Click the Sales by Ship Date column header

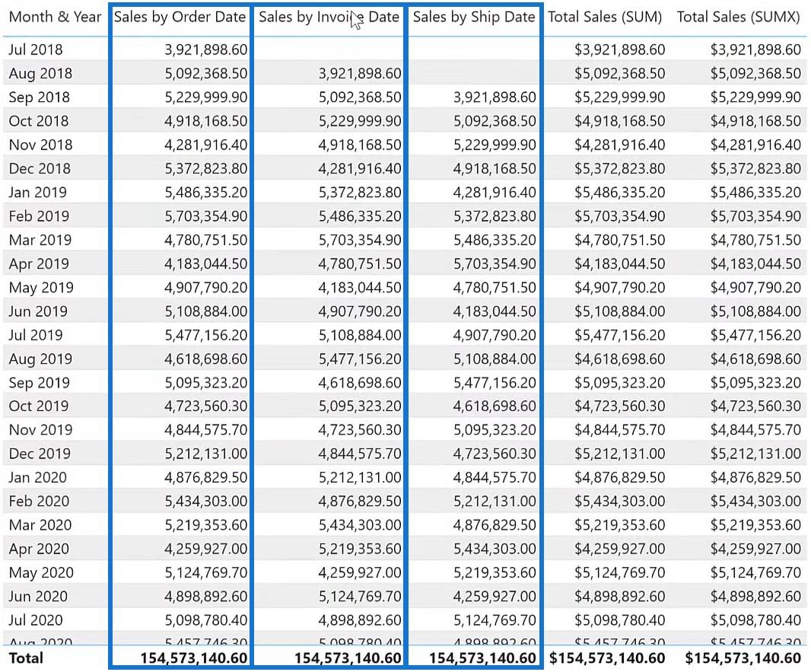pos(474,17)
